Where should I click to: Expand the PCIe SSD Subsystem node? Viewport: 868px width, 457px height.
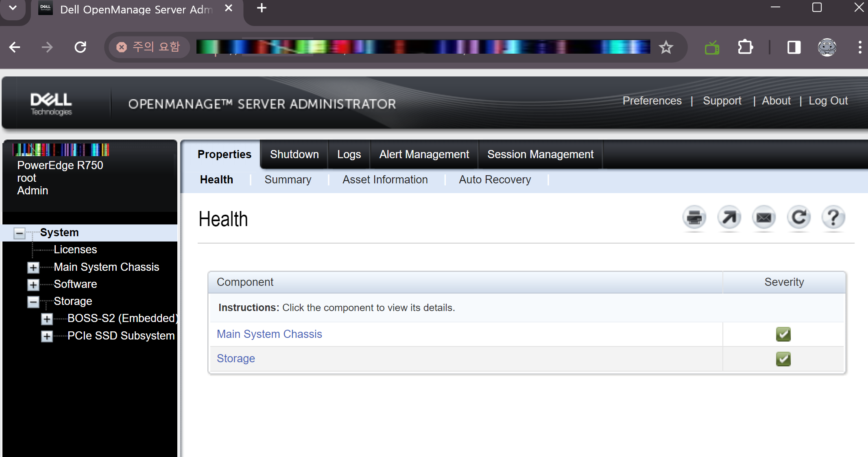pyautogui.click(x=47, y=336)
